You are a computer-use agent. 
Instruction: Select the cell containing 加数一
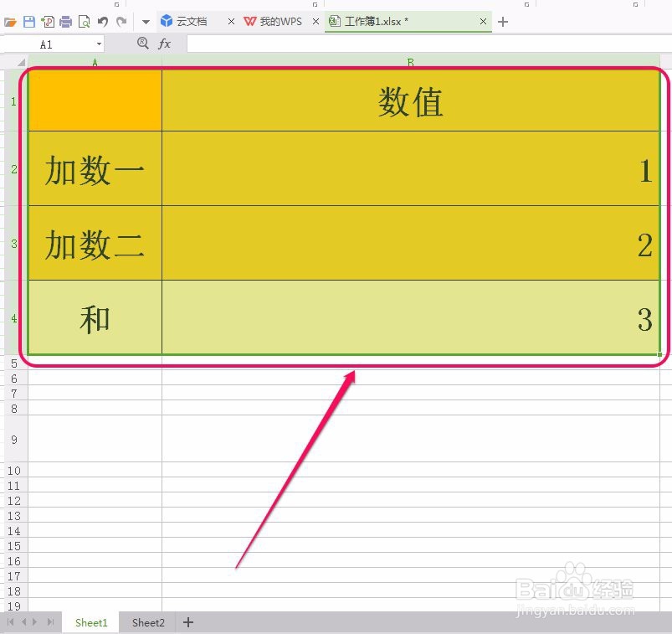pyautogui.click(x=94, y=168)
